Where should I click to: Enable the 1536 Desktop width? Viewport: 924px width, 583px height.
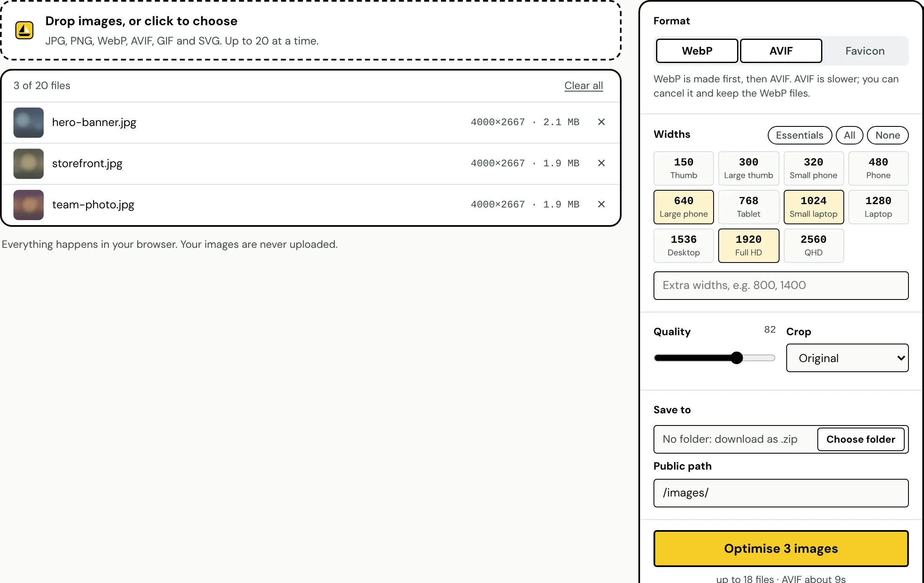pyautogui.click(x=683, y=246)
